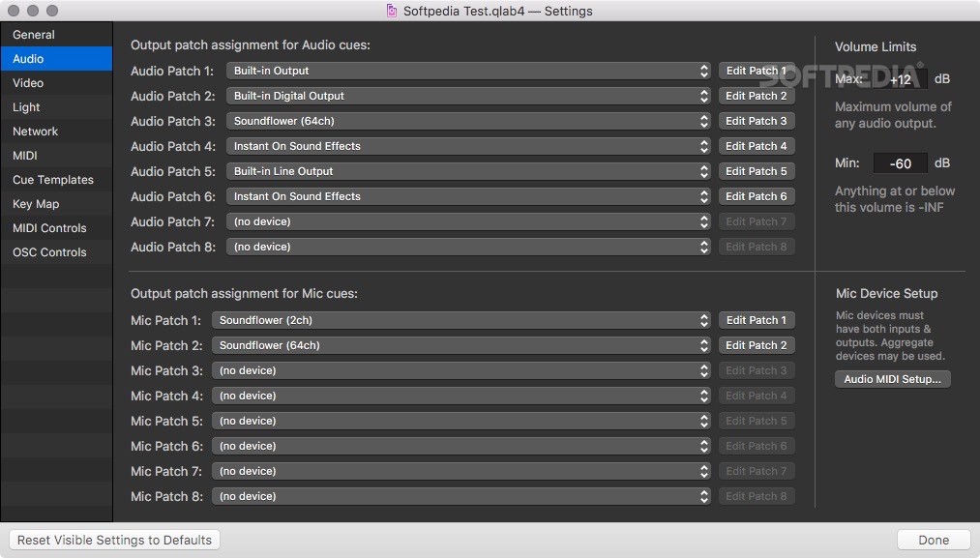Open the OSC Controls settings
Image resolution: width=980 pixels, height=558 pixels.
(x=56, y=252)
